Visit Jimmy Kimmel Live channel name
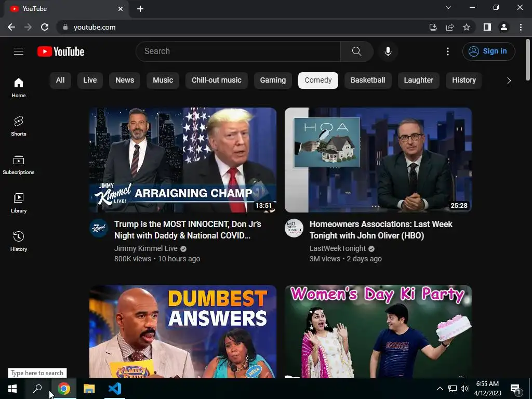 click(x=146, y=248)
